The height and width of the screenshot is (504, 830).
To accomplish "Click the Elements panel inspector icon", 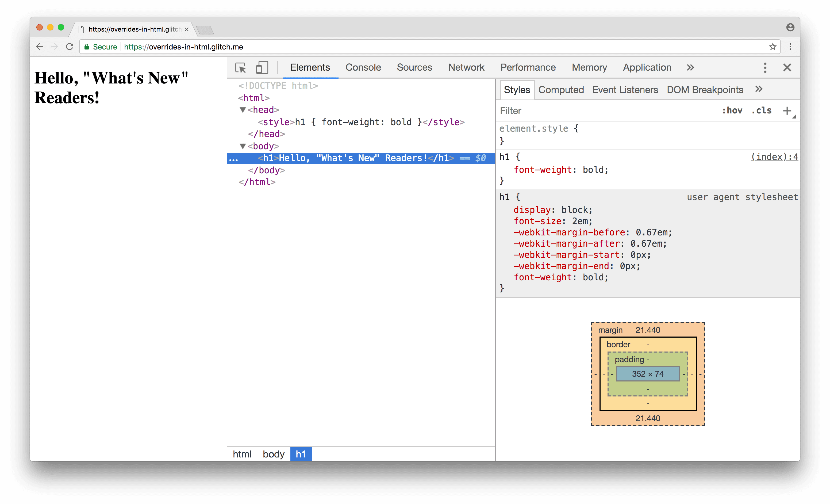I will click(x=240, y=67).
